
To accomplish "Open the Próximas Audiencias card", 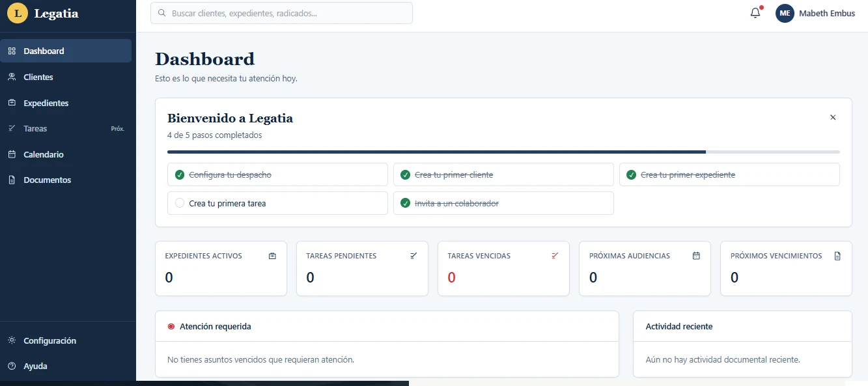I will 645,269.
